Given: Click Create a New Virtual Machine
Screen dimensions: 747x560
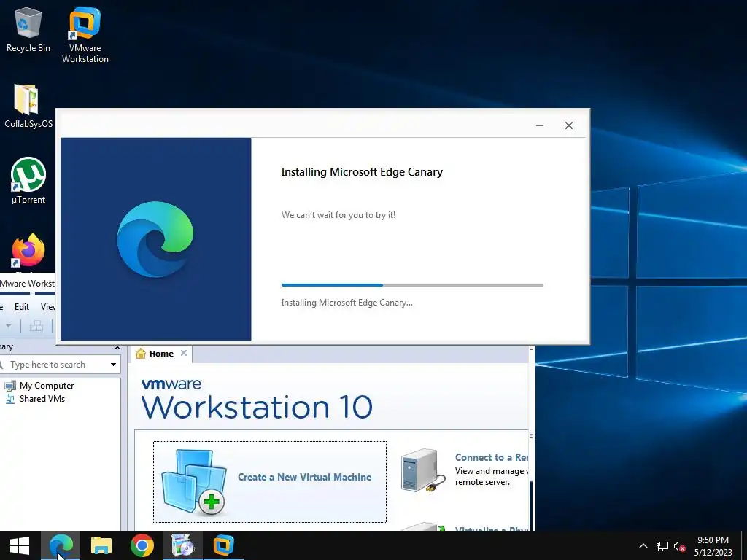Looking at the screenshot, I should (x=270, y=482).
